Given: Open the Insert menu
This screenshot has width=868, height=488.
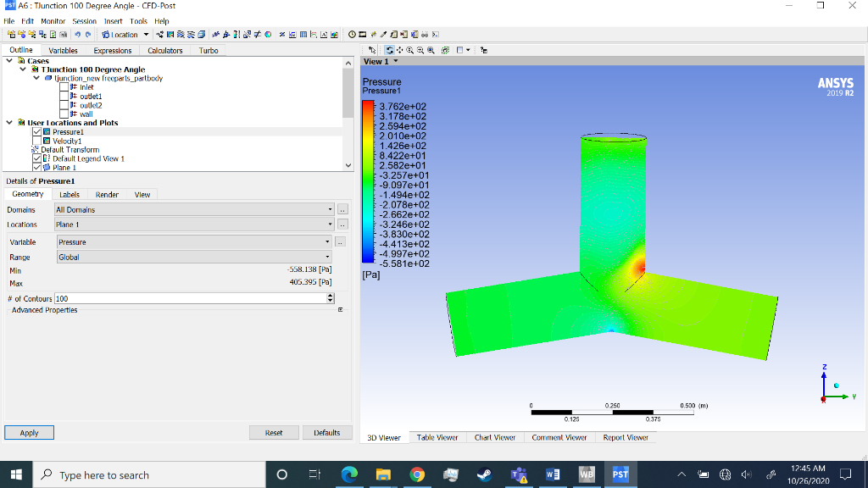Looking at the screenshot, I should (113, 21).
